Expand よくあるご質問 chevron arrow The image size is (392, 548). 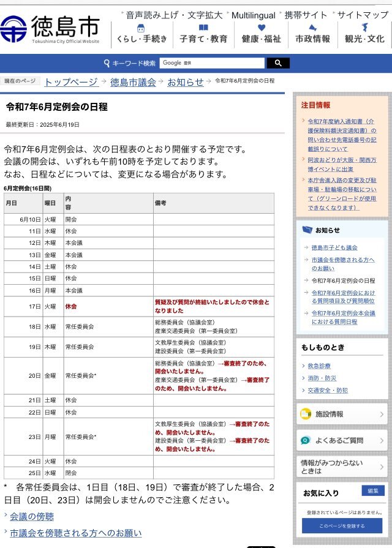click(x=382, y=440)
